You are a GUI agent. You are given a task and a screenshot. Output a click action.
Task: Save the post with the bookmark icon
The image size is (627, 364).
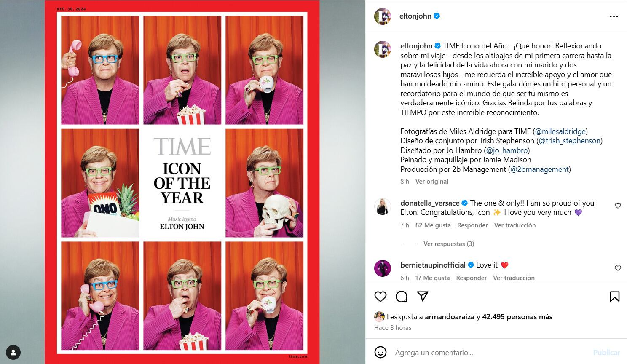coord(615,297)
